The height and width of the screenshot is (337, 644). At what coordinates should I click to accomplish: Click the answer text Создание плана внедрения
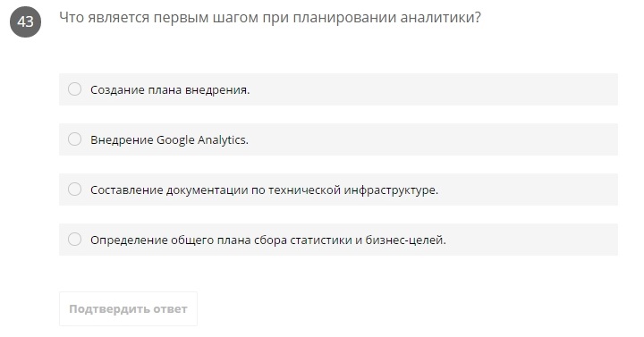(170, 90)
